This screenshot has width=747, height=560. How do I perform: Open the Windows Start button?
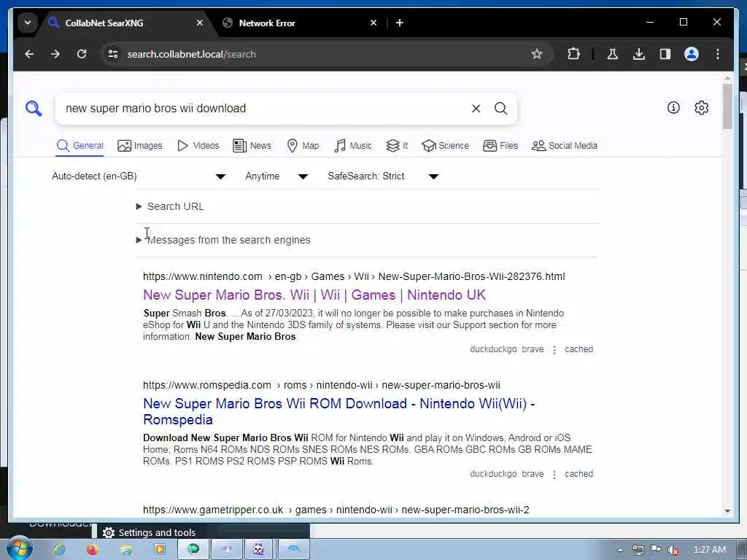[x=18, y=548]
